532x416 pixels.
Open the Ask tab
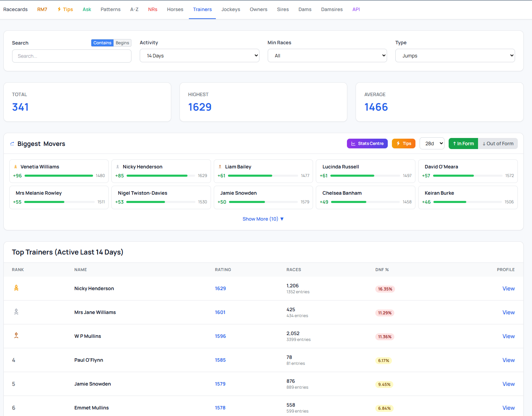(x=87, y=9)
